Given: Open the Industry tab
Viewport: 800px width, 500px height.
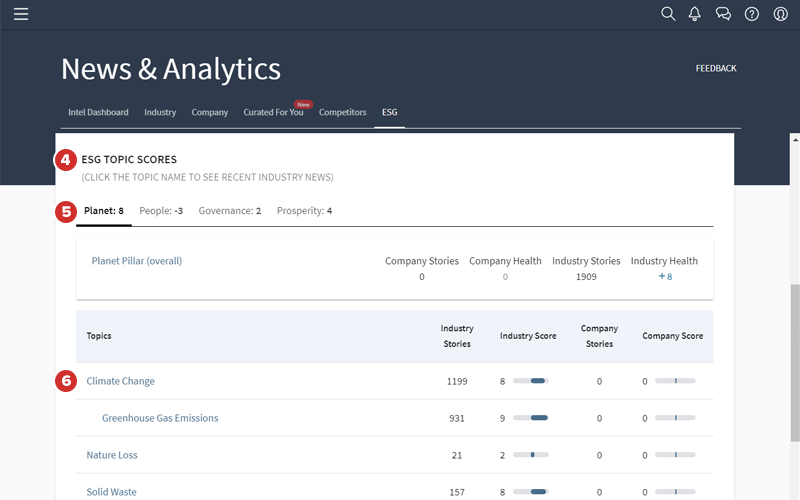Looking at the screenshot, I should pos(160,113).
